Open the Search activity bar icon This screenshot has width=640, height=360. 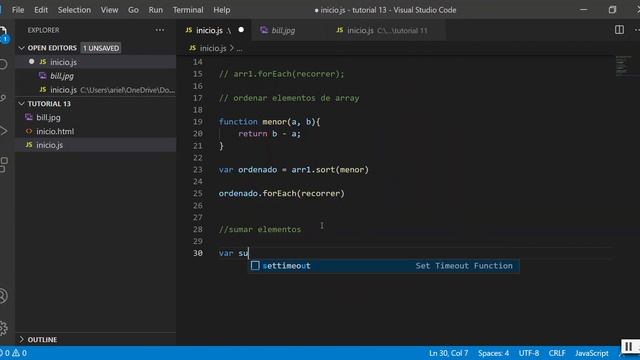[3, 64]
